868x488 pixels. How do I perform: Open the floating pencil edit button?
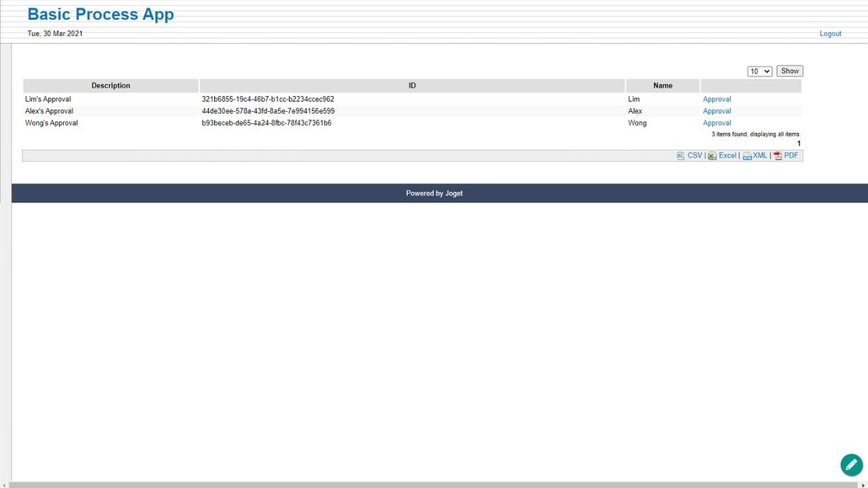[851, 464]
